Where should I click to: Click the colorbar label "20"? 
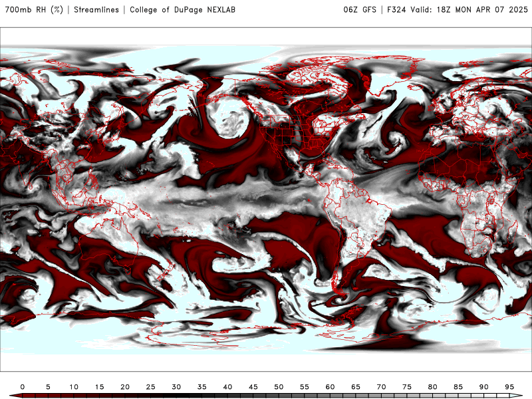[x=125, y=387]
